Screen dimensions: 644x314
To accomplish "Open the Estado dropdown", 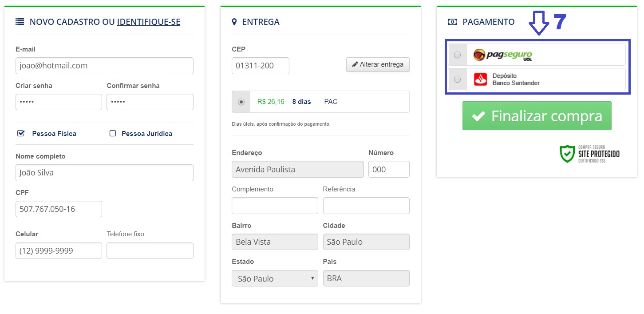I will [275, 278].
